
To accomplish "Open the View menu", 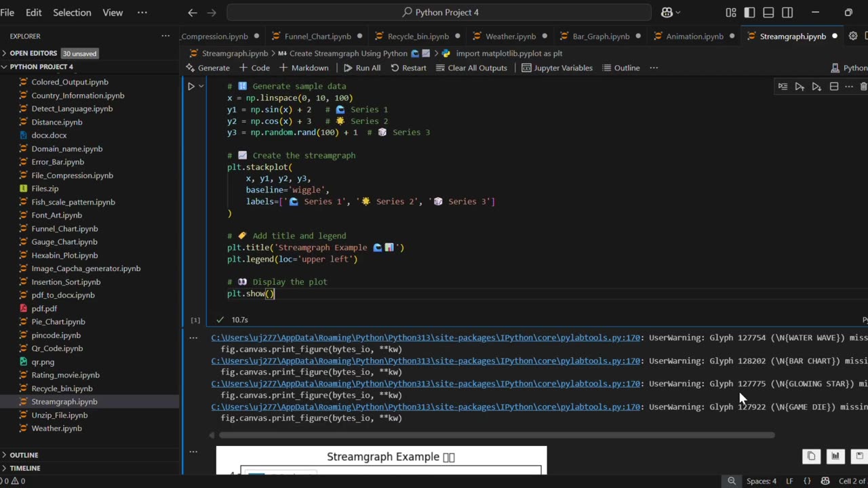I will click(113, 12).
